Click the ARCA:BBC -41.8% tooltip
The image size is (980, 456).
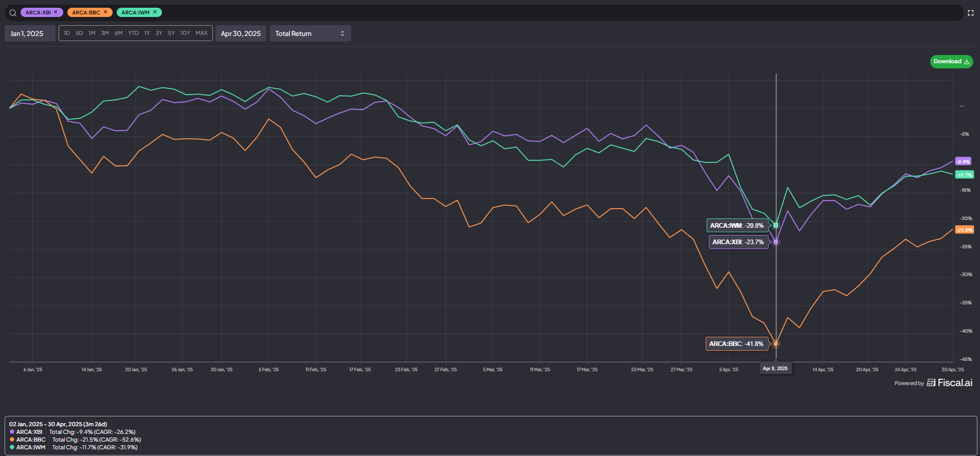click(737, 344)
